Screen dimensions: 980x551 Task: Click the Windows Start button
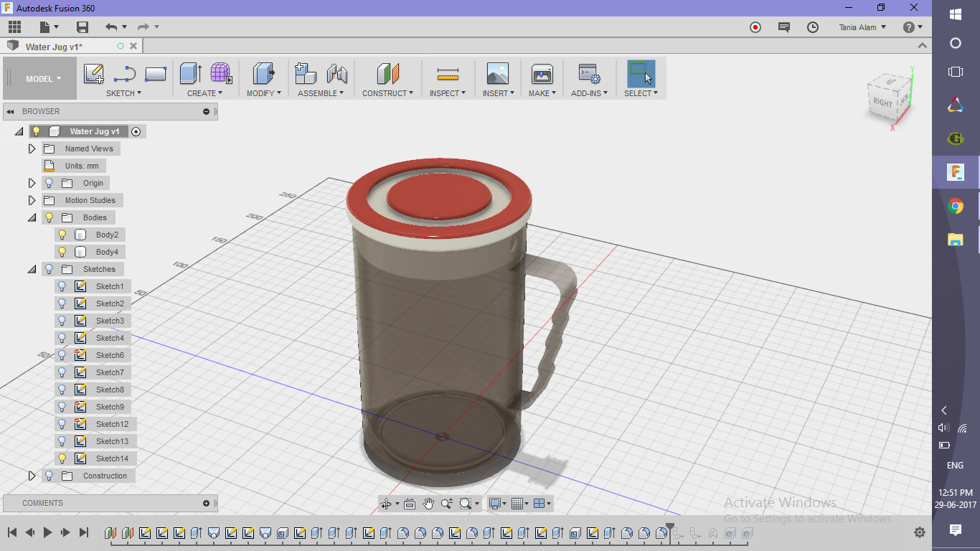(956, 14)
